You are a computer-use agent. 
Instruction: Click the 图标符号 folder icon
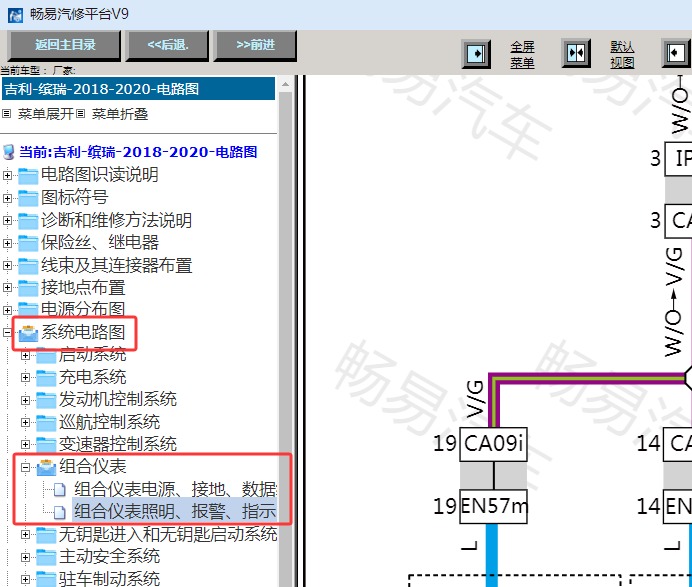click(28, 198)
